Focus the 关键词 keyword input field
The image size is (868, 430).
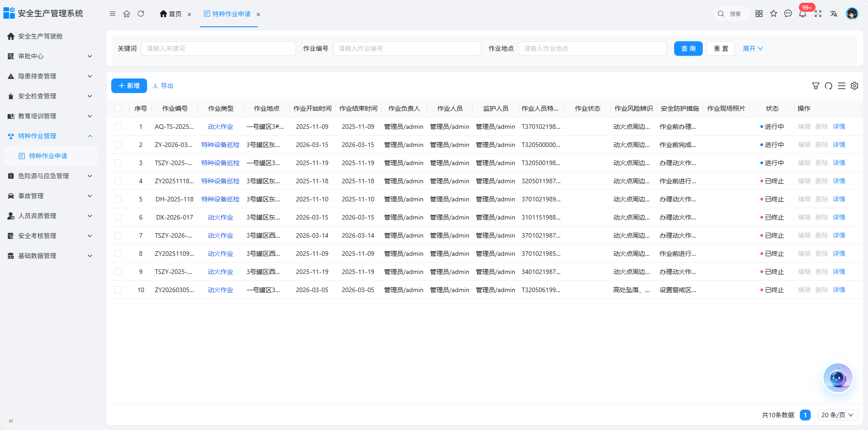pos(218,49)
